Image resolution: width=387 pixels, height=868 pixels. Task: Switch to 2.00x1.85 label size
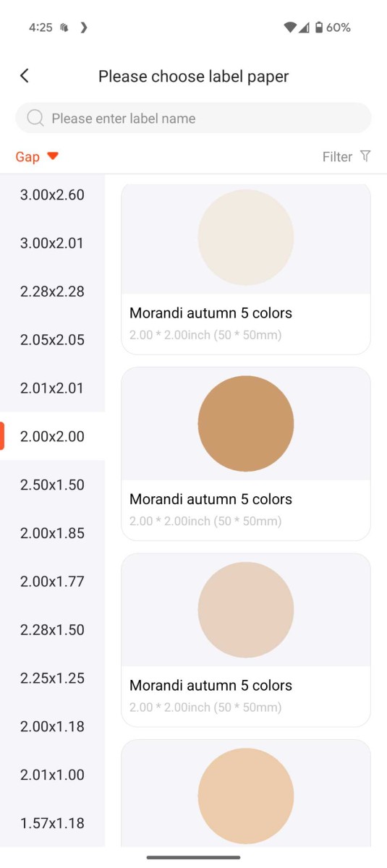click(52, 533)
